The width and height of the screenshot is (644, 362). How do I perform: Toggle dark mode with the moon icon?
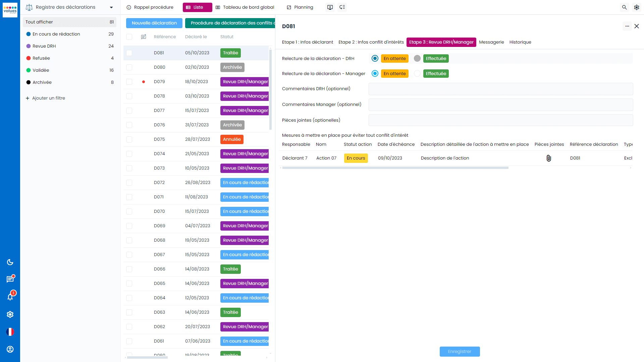10,262
